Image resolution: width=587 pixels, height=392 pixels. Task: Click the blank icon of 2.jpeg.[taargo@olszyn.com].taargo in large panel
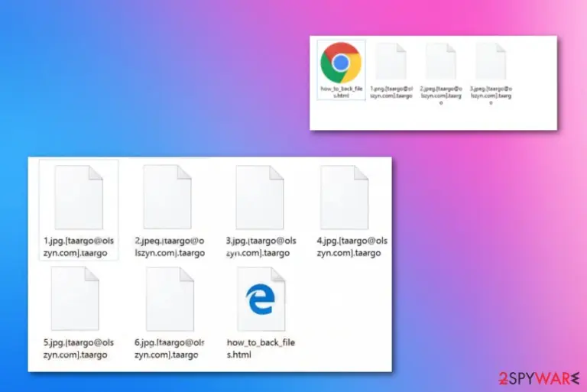click(167, 197)
